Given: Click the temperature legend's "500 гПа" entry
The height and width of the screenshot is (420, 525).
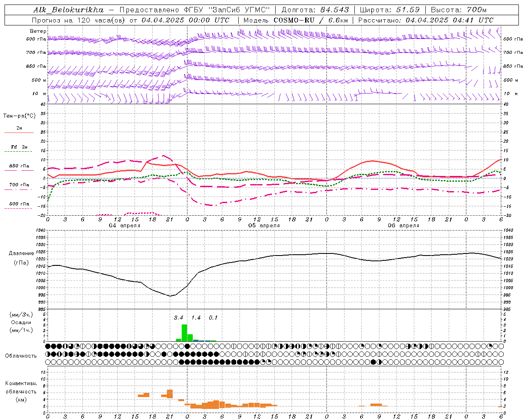Looking at the screenshot, I should click(19, 204).
